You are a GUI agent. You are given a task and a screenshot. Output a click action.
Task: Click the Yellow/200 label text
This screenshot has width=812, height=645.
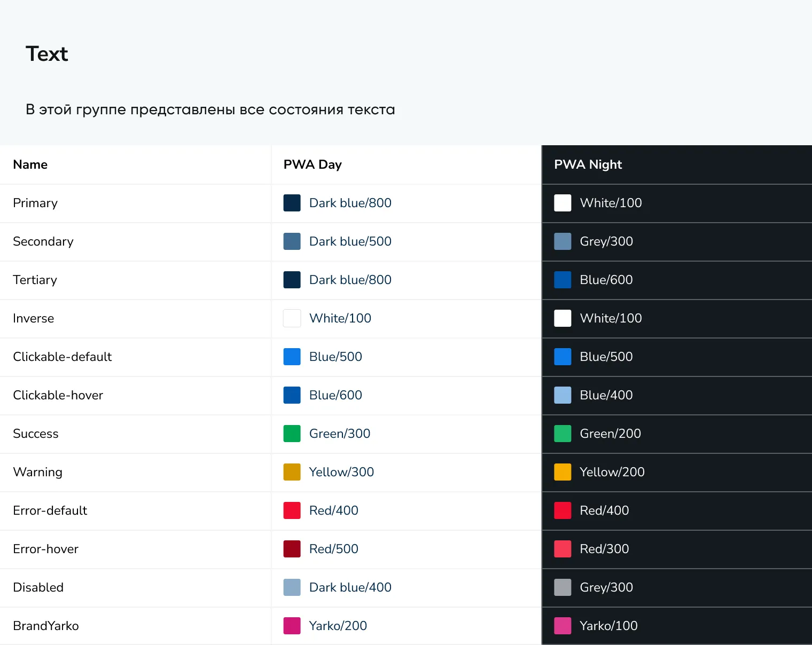pyautogui.click(x=612, y=472)
